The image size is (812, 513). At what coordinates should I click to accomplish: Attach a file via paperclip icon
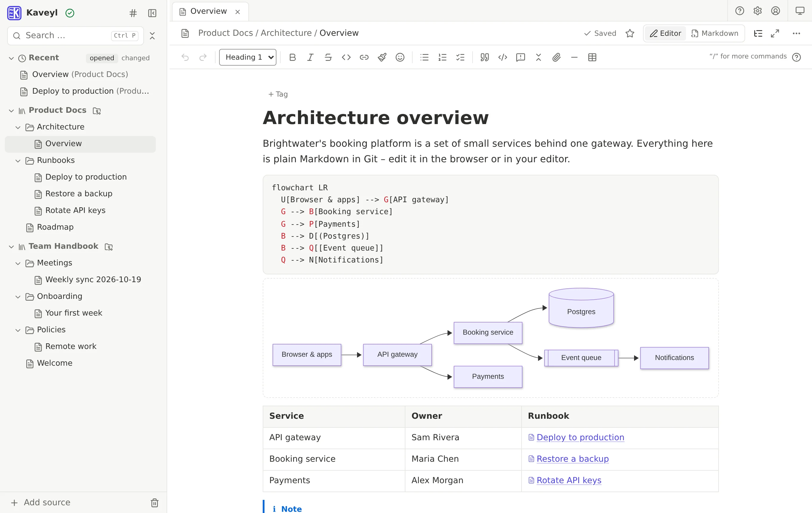556,57
